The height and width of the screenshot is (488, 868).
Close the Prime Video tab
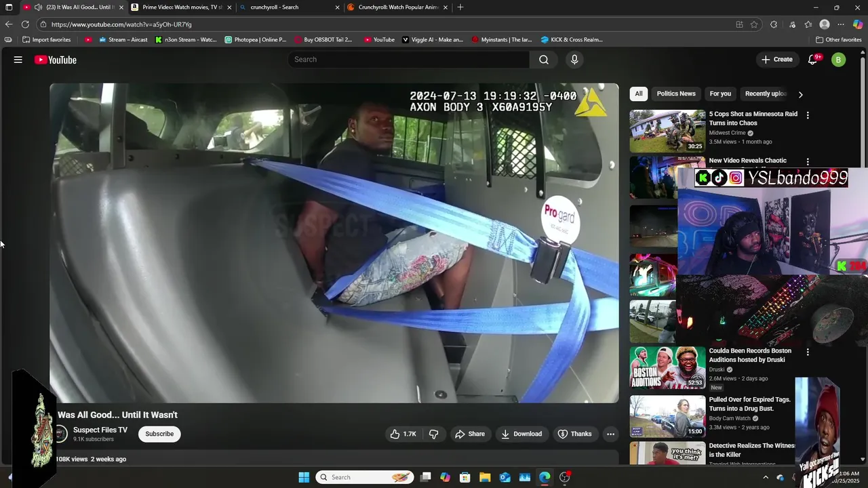point(229,7)
